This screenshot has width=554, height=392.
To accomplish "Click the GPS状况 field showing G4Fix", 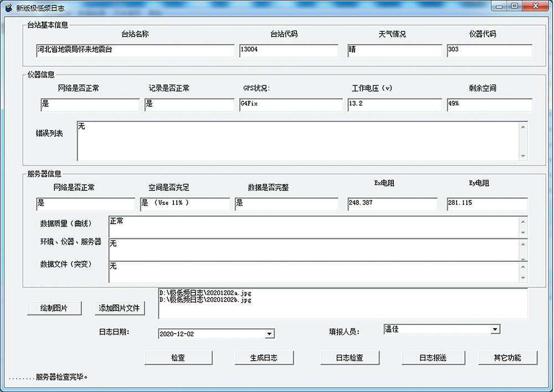I will 288,105.
